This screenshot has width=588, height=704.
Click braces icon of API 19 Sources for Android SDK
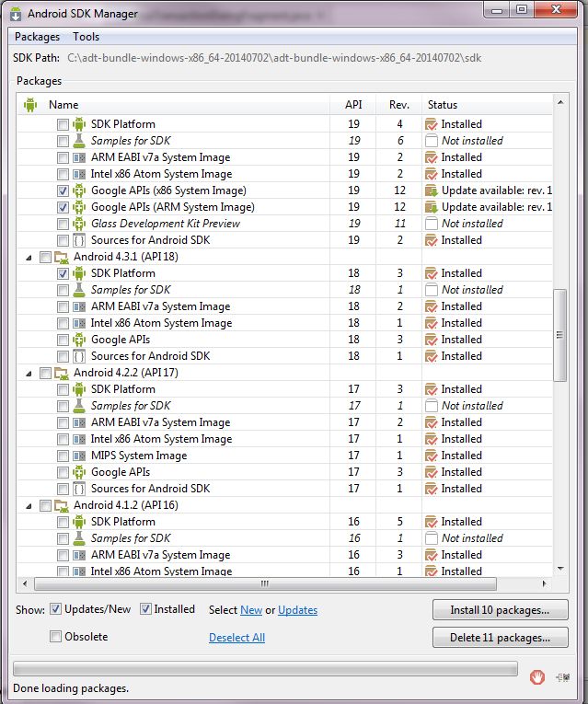(79, 240)
